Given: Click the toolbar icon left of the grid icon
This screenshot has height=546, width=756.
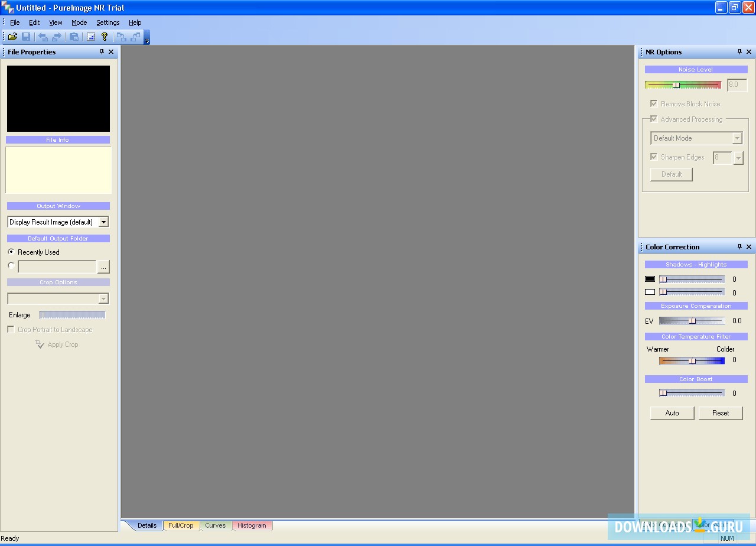Looking at the screenshot, I should 74,37.
